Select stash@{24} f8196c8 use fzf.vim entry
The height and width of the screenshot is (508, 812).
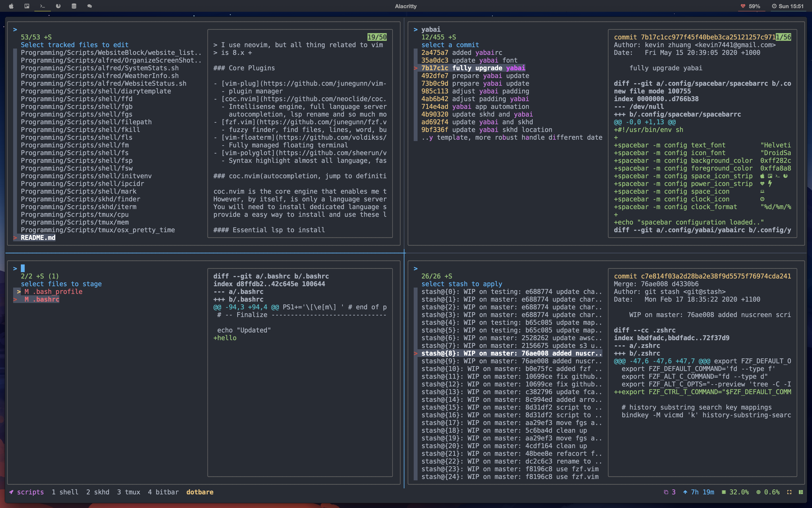coord(510,476)
